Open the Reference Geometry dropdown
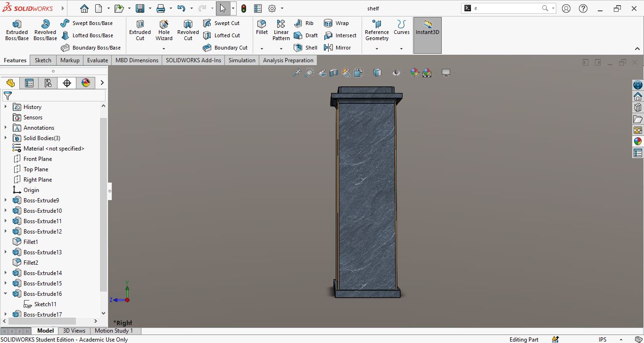 [377, 49]
